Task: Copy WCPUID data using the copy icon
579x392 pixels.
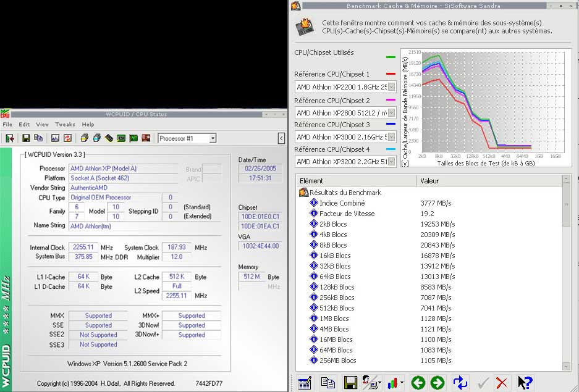Action: pyautogui.click(x=38, y=138)
